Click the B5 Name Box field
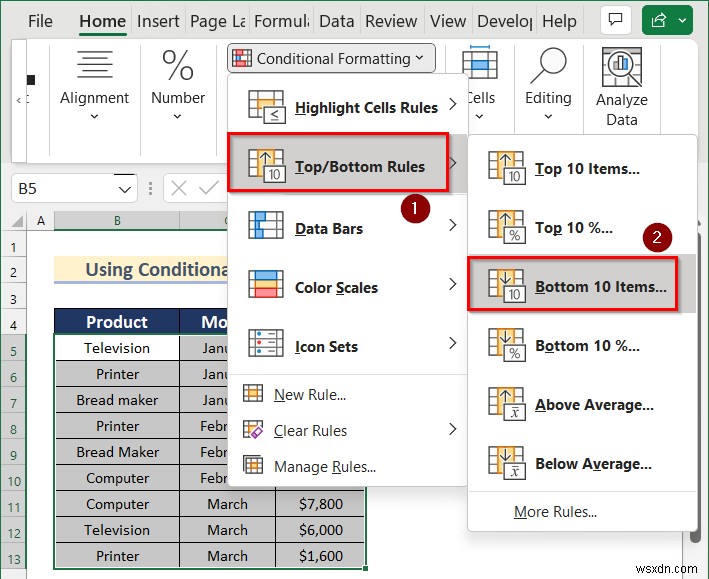The height and width of the screenshot is (579, 709). click(74, 188)
